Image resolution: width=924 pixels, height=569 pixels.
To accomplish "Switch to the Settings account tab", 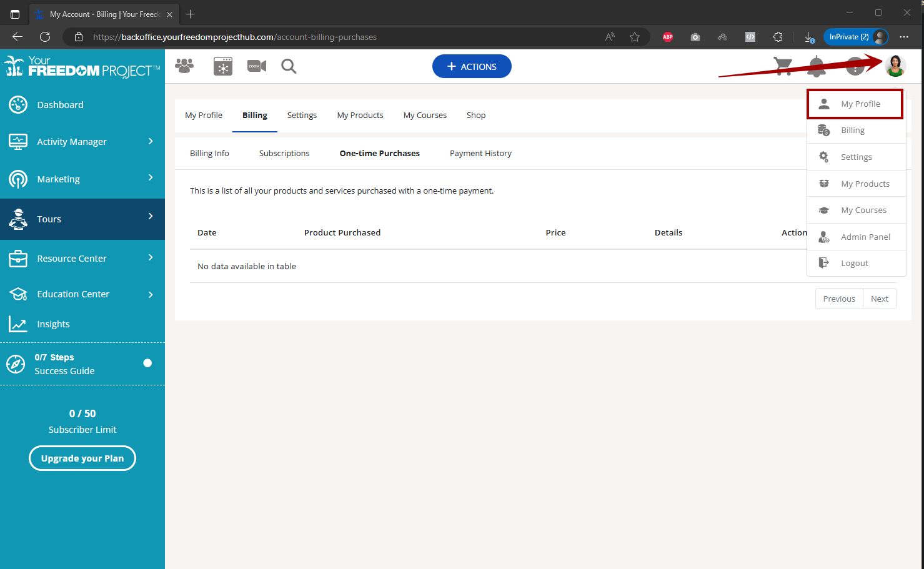I will tap(302, 115).
